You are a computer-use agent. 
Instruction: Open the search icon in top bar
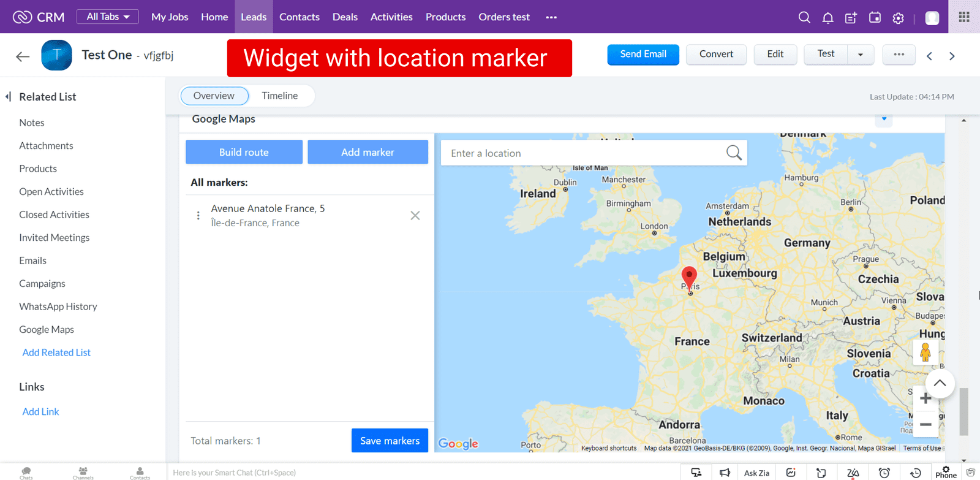point(804,17)
